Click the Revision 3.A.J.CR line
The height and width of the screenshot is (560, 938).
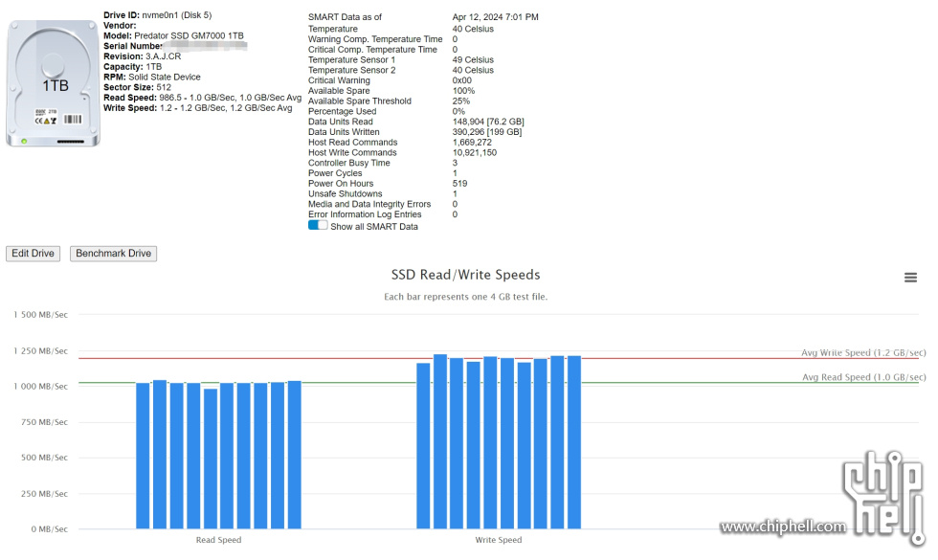point(142,56)
